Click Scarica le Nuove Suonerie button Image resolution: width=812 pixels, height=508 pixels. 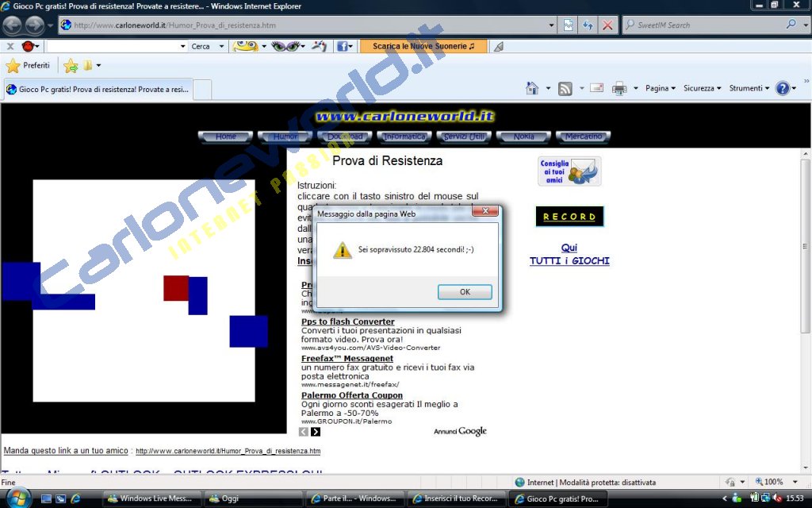point(423,46)
